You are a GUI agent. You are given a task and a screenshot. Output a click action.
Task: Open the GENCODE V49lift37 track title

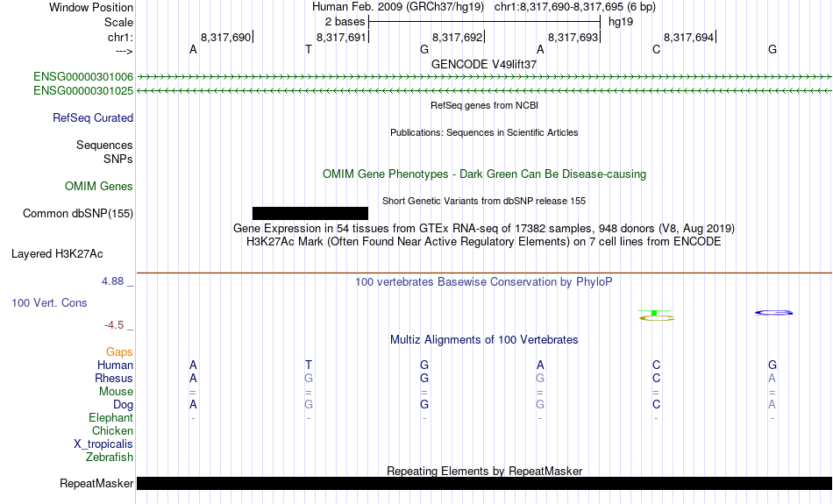coord(484,64)
